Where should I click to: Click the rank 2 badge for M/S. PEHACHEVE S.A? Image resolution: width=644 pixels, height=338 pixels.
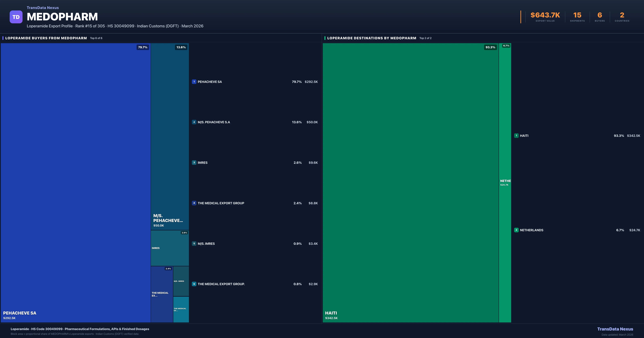(194, 122)
